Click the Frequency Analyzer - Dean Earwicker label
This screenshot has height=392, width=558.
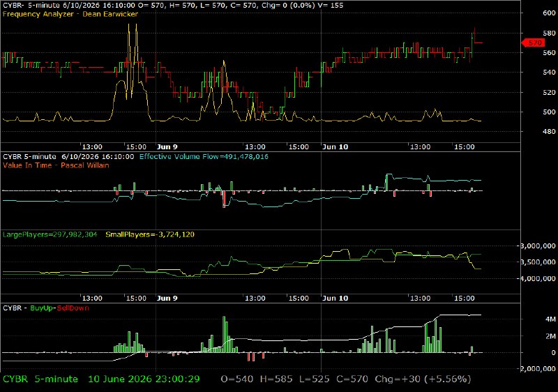click(70, 14)
